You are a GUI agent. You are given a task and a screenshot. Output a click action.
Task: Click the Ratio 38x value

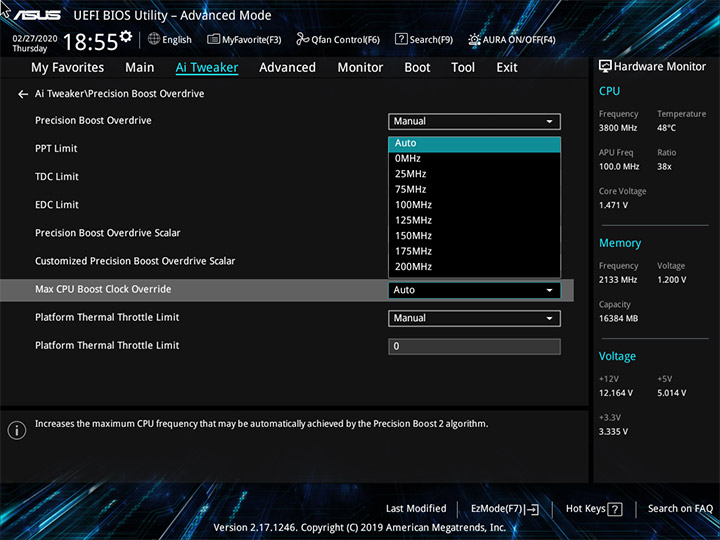tap(664, 167)
